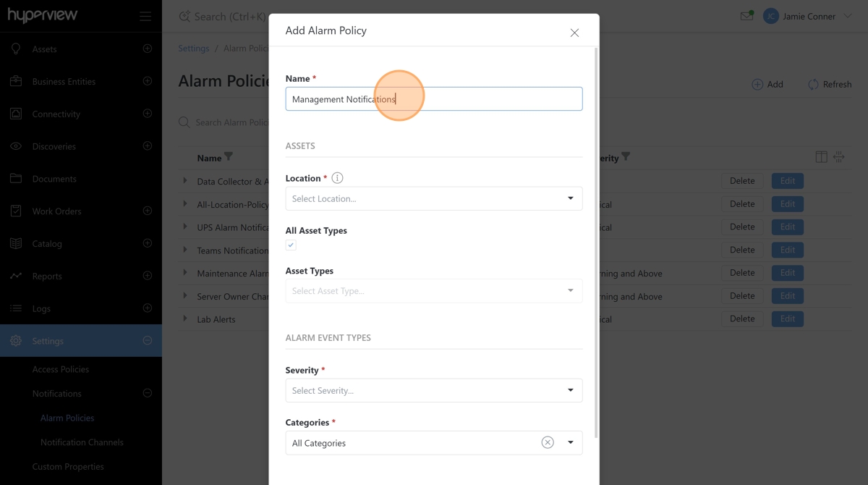The height and width of the screenshot is (485, 868).
Task: Click the plus icon next to Assets
Action: [x=148, y=48]
